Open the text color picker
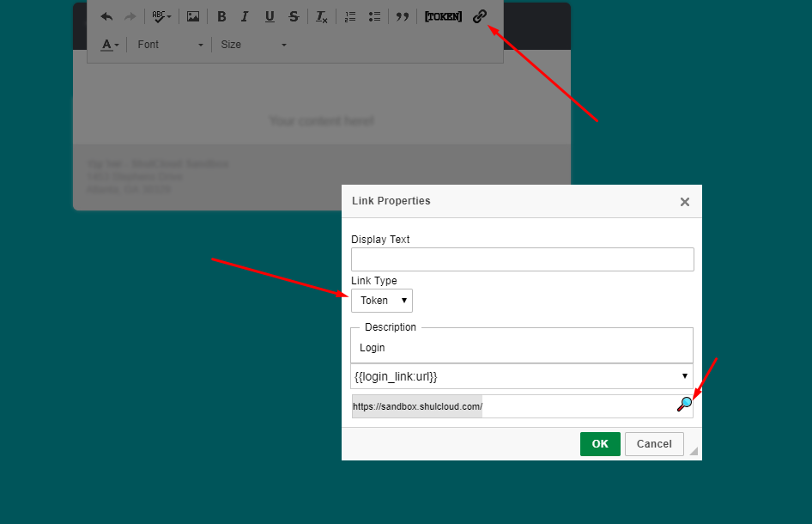 click(x=110, y=45)
